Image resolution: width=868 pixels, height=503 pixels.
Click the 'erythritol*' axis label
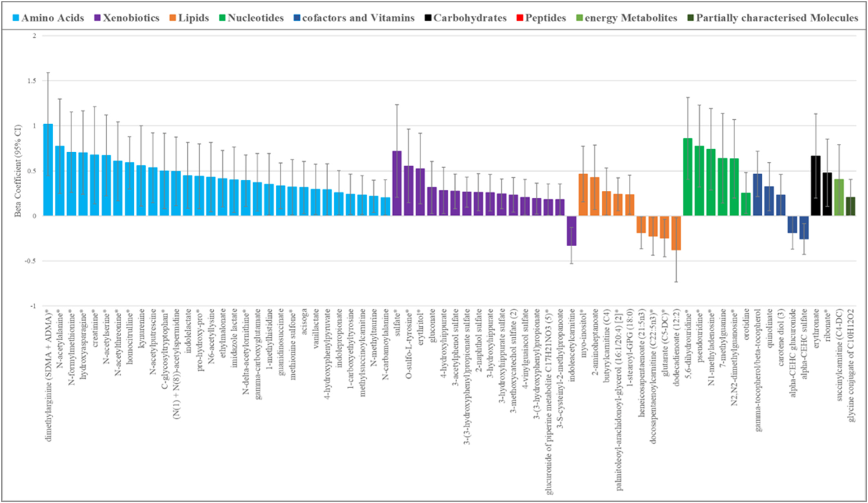coord(420,327)
